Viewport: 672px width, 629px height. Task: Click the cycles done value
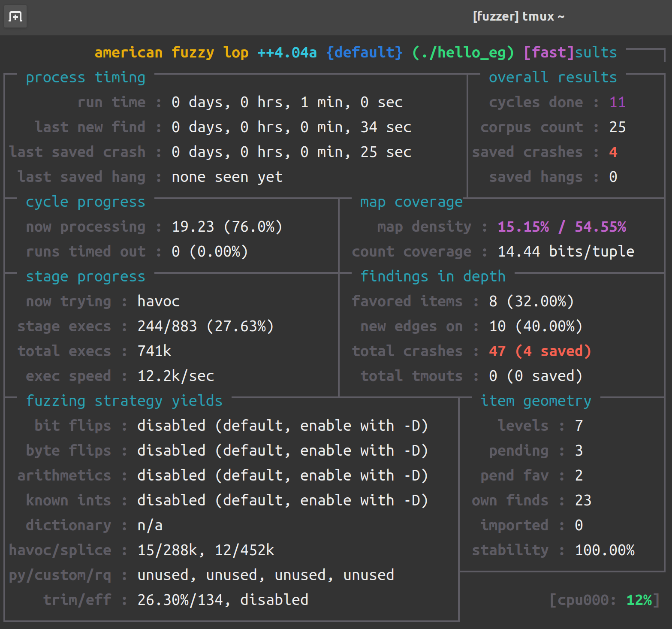pyautogui.click(x=618, y=102)
